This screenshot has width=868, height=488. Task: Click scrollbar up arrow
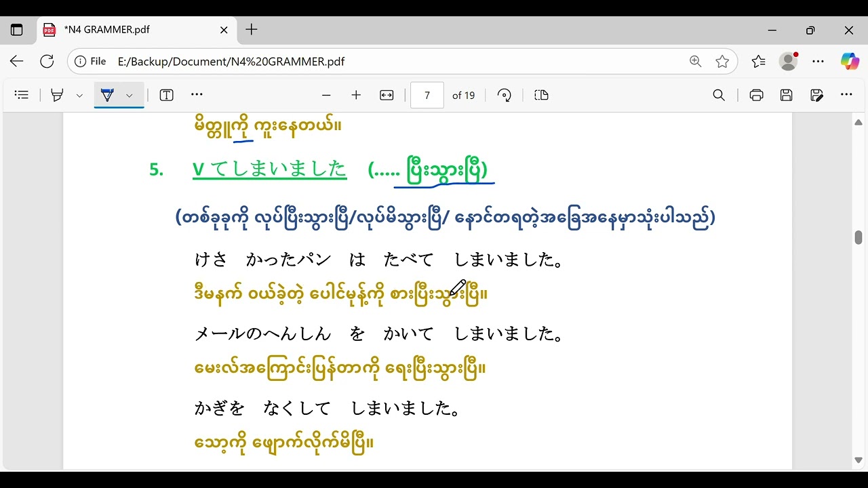click(x=859, y=123)
